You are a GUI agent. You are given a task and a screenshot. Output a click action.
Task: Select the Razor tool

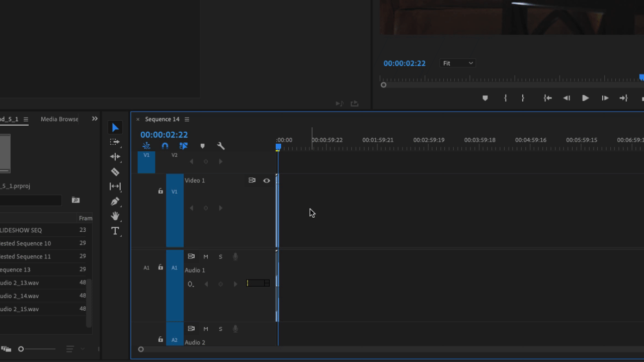click(115, 171)
